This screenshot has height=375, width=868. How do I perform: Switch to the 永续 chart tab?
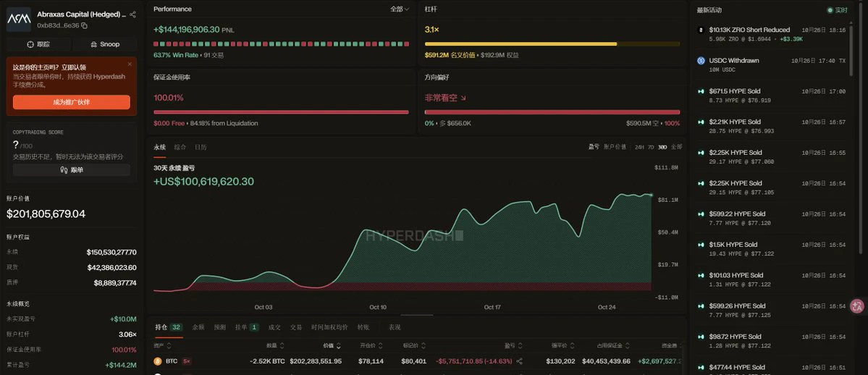(159, 148)
